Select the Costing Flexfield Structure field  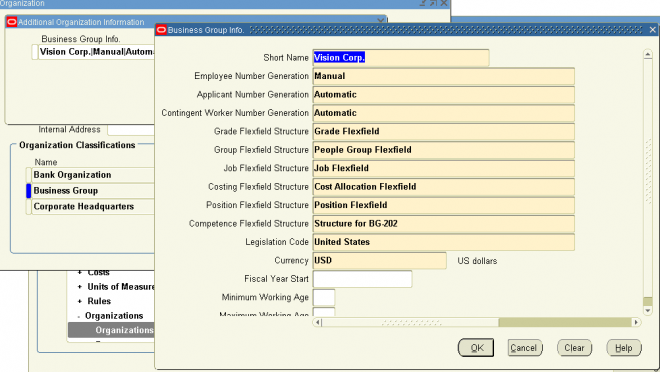click(x=444, y=187)
